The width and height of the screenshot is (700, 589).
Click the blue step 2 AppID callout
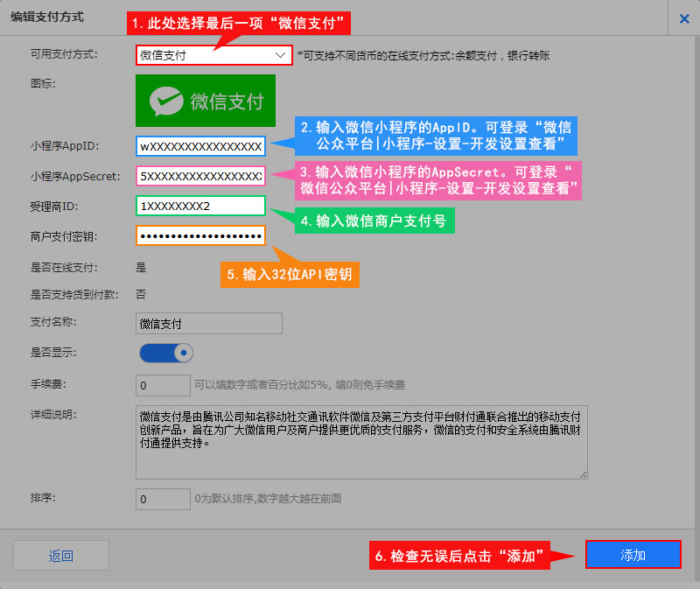pyautogui.click(x=437, y=136)
